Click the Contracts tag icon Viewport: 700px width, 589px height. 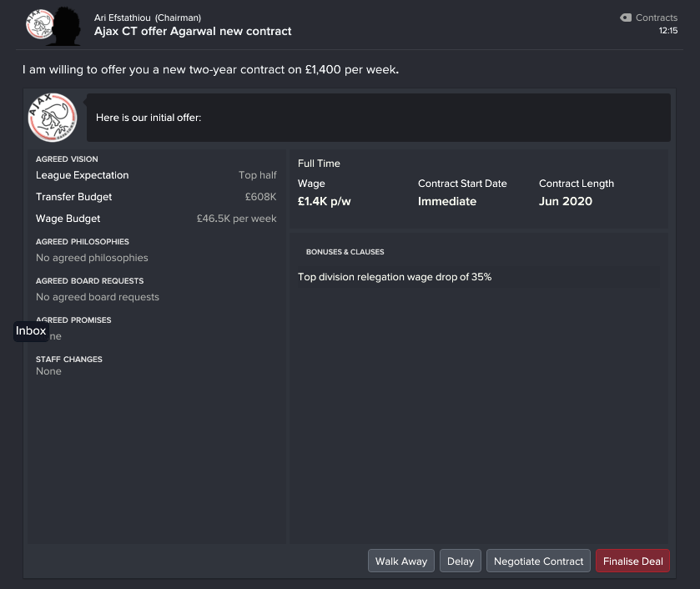[626, 18]
